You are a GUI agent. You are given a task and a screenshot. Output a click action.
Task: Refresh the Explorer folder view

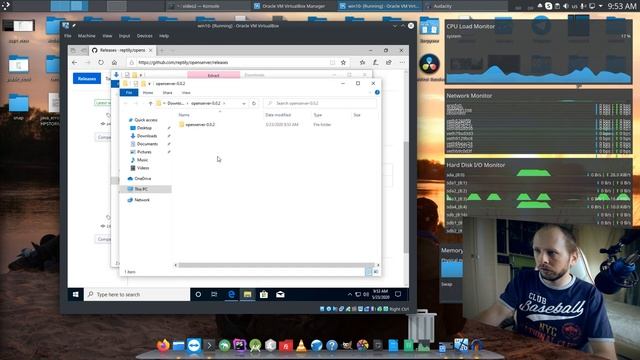(x=254, y=104)
